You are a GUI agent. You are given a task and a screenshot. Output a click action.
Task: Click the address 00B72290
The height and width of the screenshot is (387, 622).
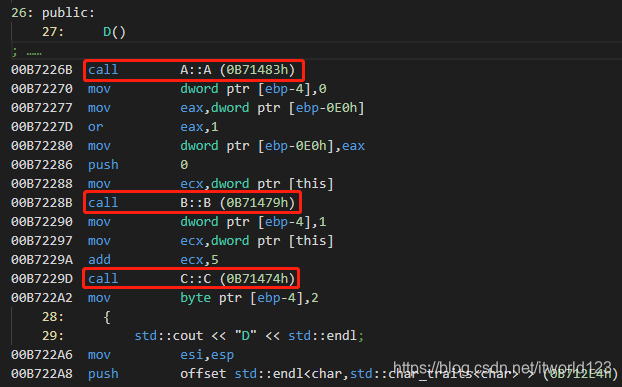coord(42,222)
